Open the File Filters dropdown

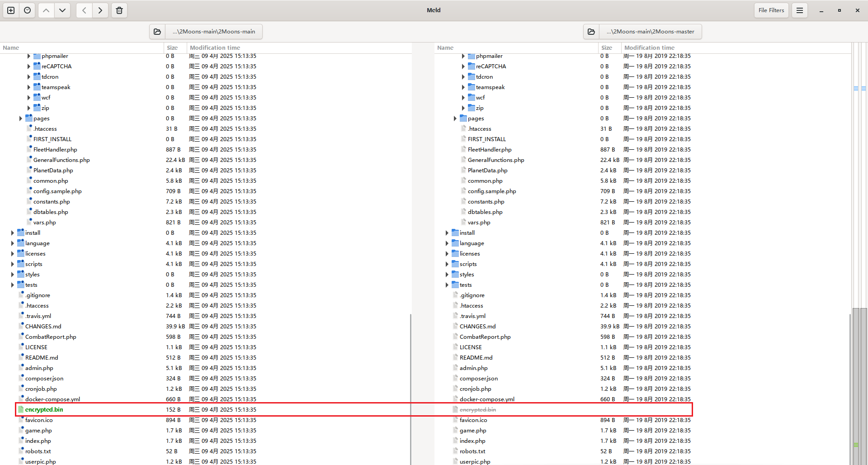click(x=771, y=10)
